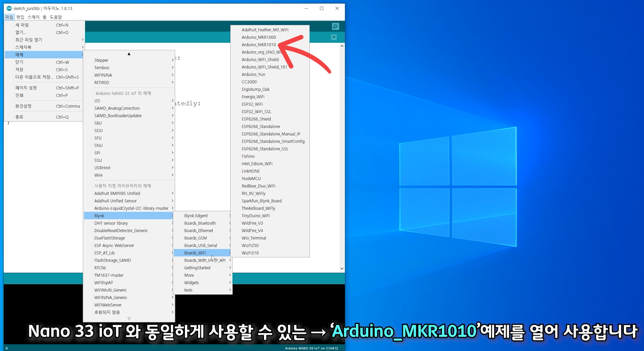Expand 최근 파일 열기 submenu
This screenshot has height=351, width=644.
click(x=44, y=40)
